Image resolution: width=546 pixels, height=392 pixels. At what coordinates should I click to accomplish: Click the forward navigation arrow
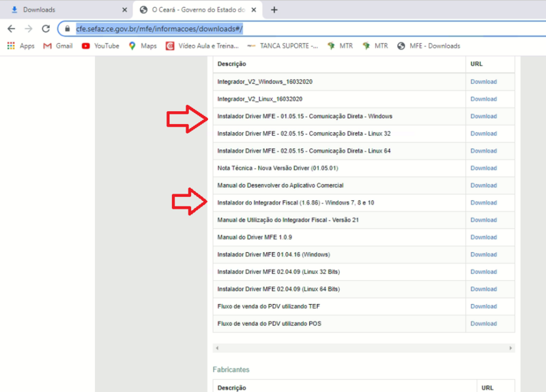click(29, 29)
